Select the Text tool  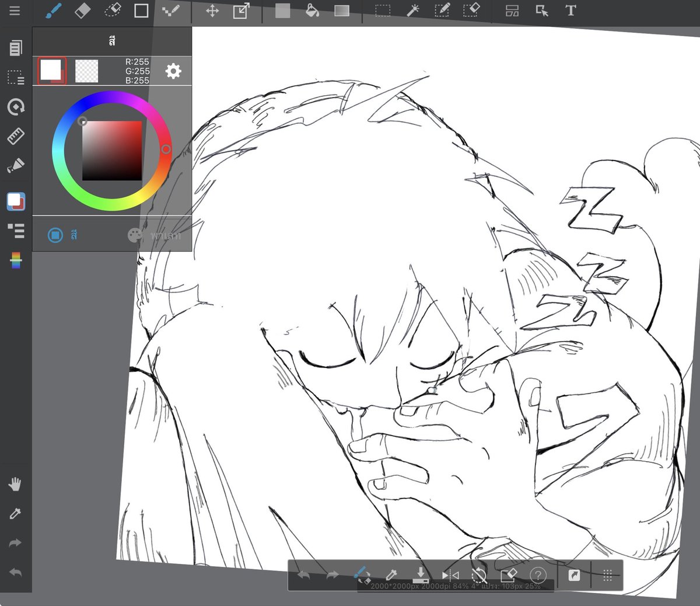(570, 11)
